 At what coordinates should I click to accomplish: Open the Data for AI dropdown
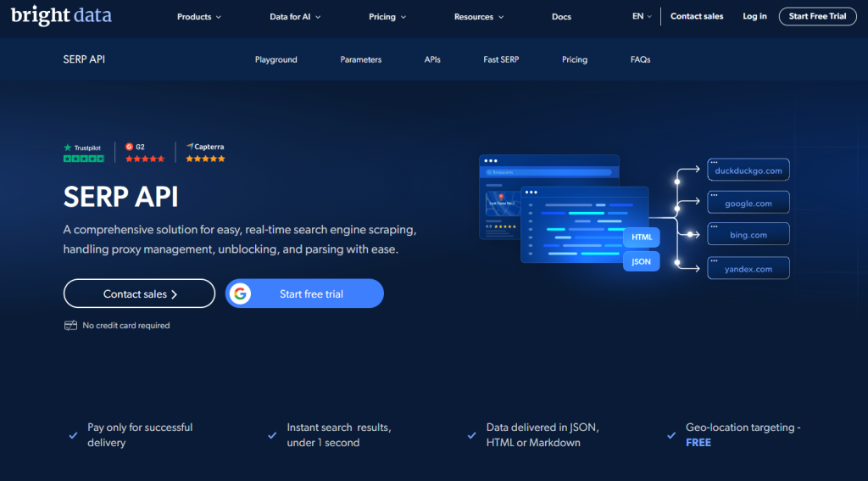tap(295, 17)
